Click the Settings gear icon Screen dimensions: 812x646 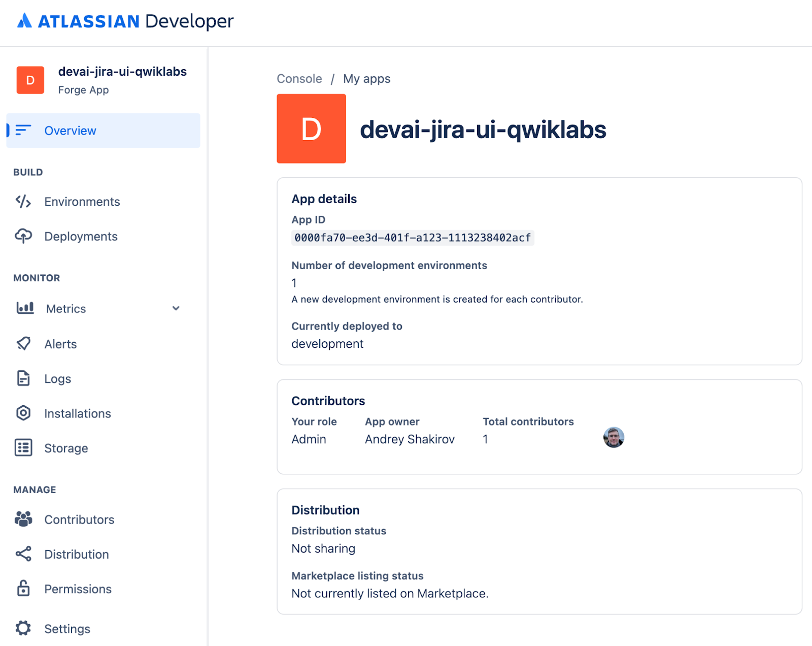tap(23, 628)
